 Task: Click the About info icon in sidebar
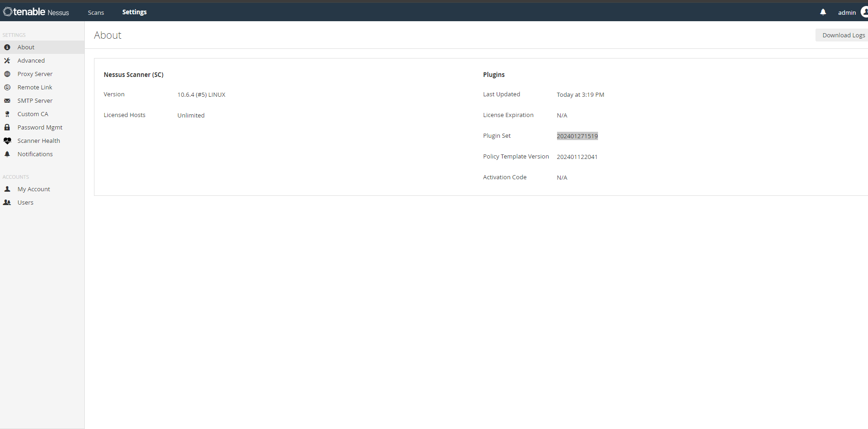(x=7, y=47)
